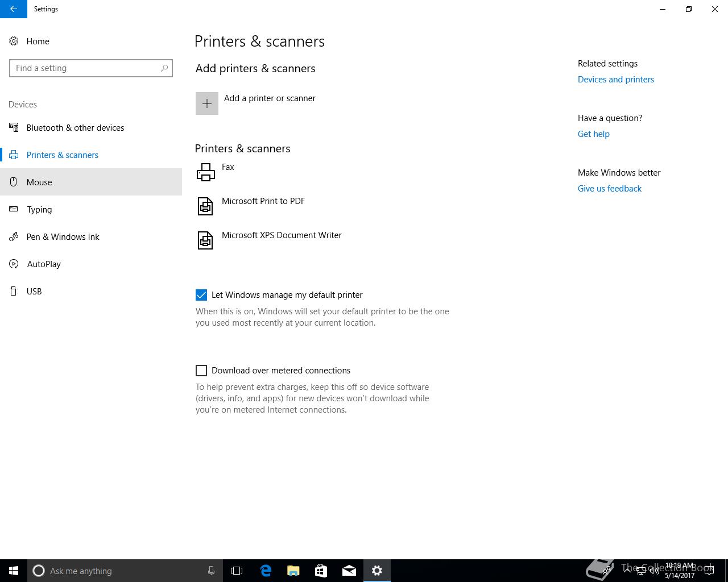
Task: Go back using the Settings back arrow
Action: tap(14, 9)
